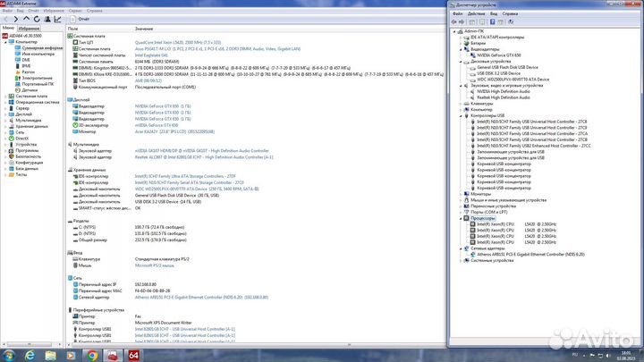Collapse the Процессоры node in Device Manager
The width and height of the screenshot is (644, 362).
tap(461, 218)
